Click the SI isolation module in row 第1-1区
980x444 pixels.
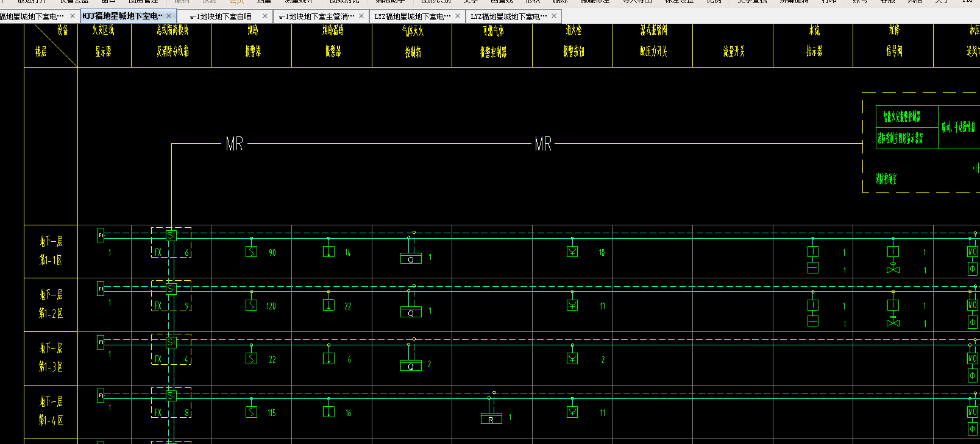coord(171,235)
